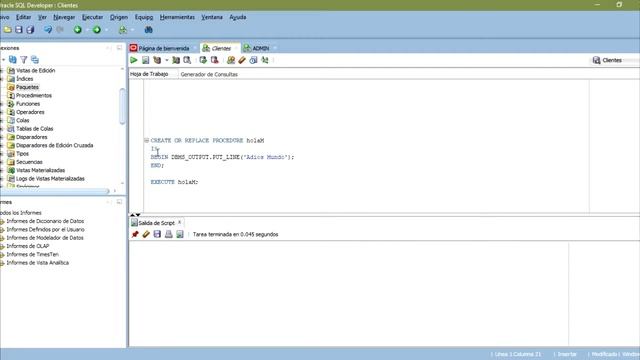Save script output with disk icon

point(157,234)
